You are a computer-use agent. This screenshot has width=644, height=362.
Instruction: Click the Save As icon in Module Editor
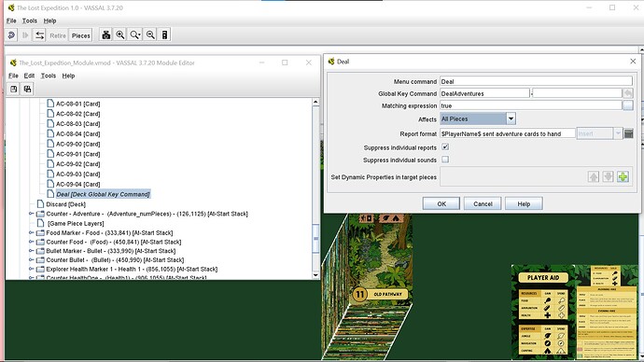tap(27, 89)
